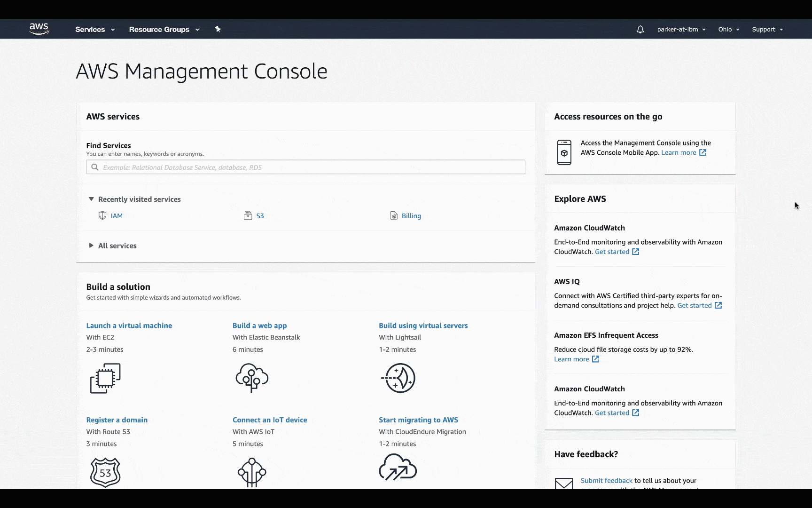Click the 'Amazon EFS Infrequent Access' heading
Image resolution: width=812 pixels, height=508 pixels.
coord(606,335)
